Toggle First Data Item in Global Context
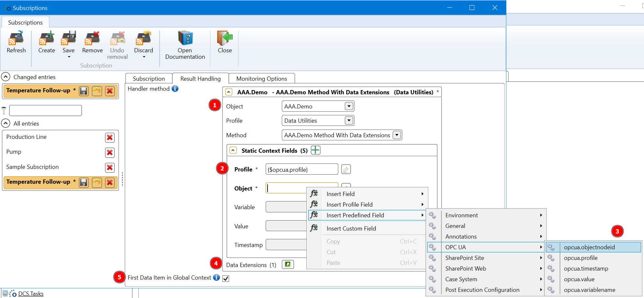 pos(226,279)
